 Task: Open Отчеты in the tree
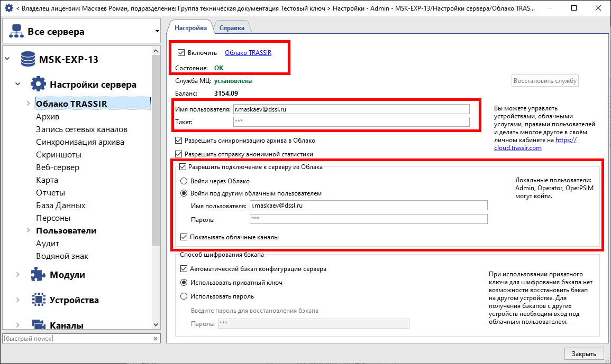(50, 193)
